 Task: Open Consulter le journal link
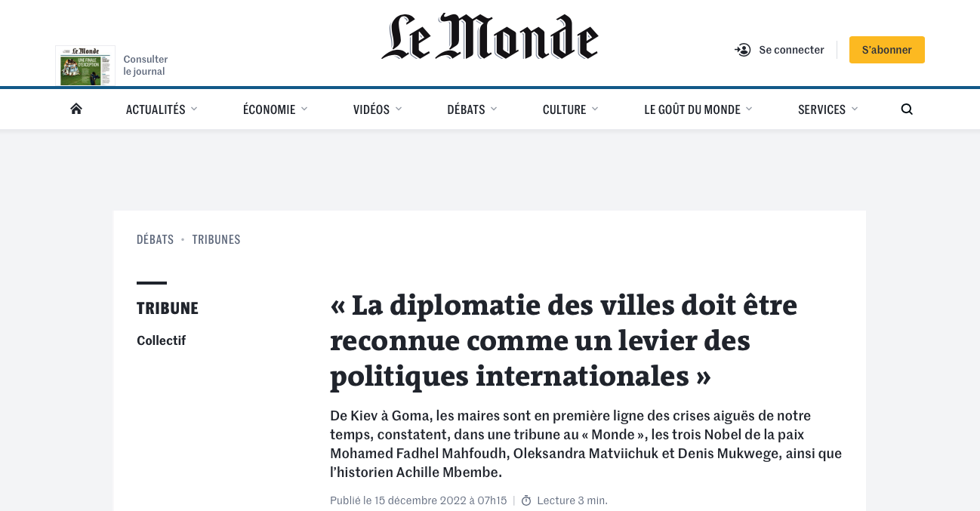(146, 66)
